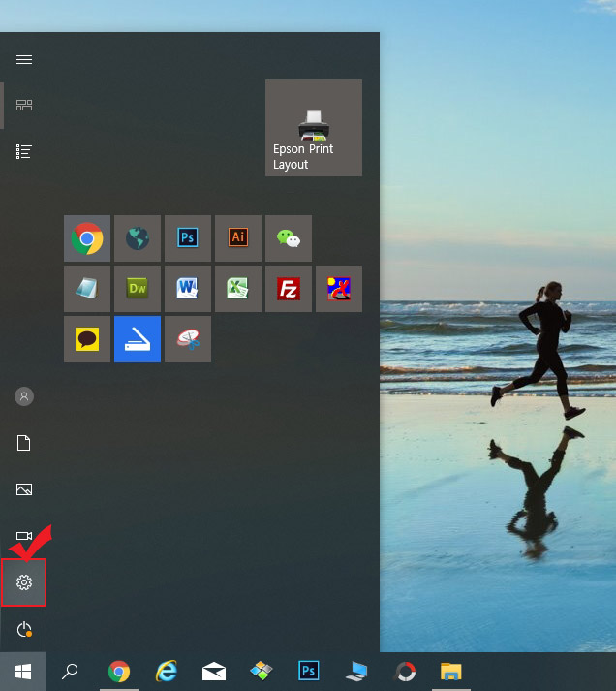Open the colorful diamond taskbar app

pyautogui.click(x=262, y=672)
